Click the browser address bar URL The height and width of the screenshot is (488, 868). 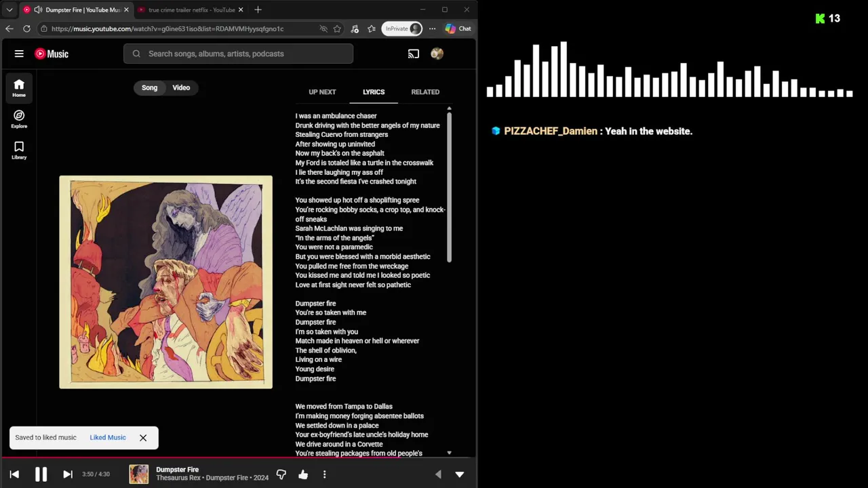pyautogui.click(x=167, y=28)
